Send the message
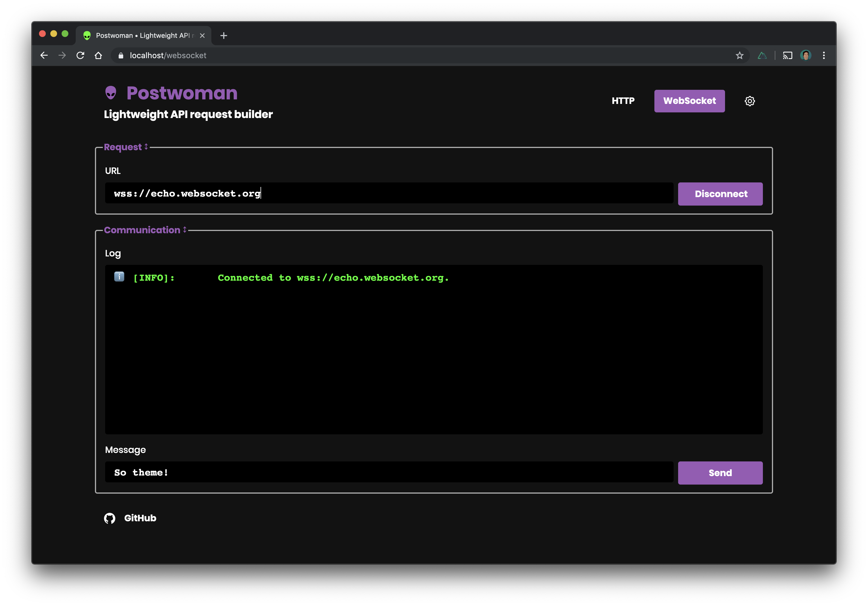The image size is (868, 606). [720, 473]
